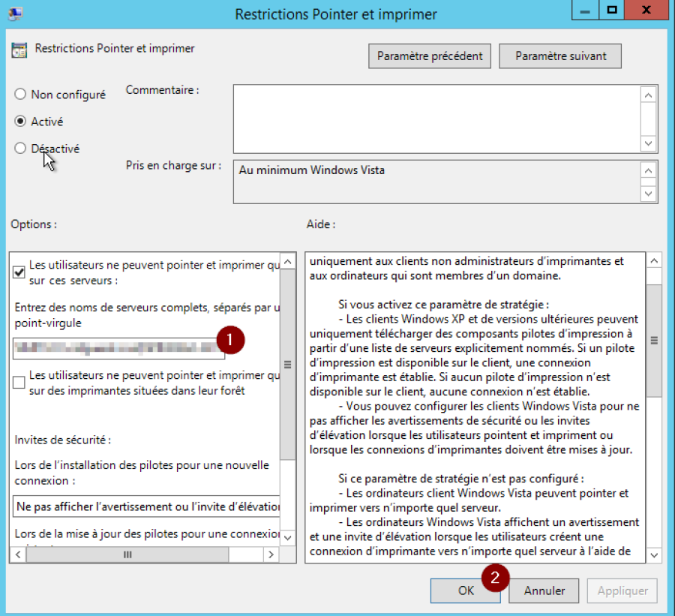The width and height of the screenshot is (675, 616).
Task: Click the policy setting icon beside the heading
Action: click(19, 50)
